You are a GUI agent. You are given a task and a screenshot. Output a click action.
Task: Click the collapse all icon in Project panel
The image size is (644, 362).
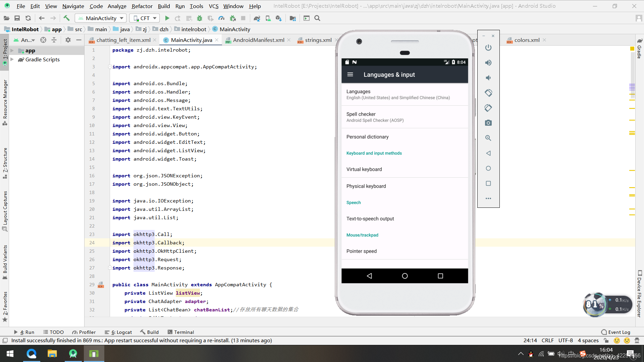[54, 40]
